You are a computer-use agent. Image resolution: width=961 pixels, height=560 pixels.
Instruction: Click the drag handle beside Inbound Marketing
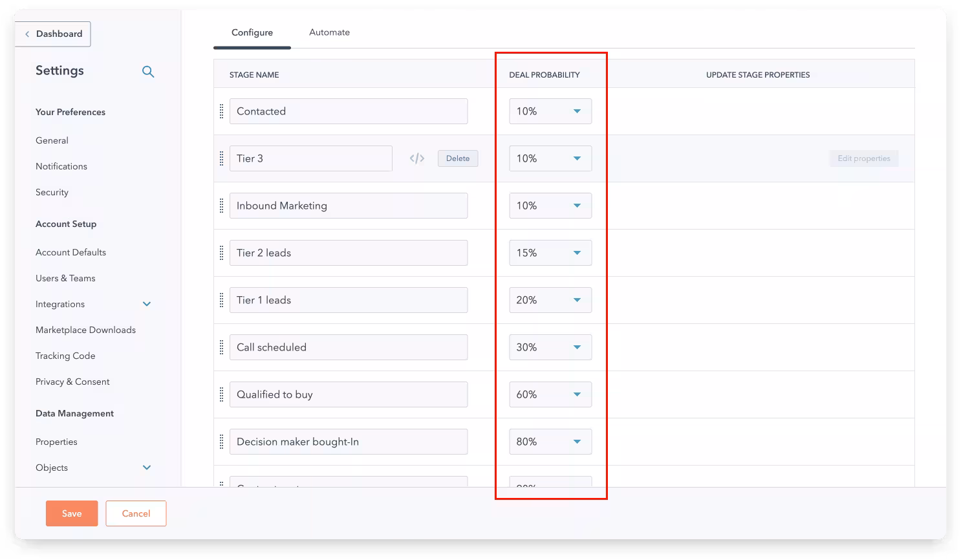pyautogui.click(x=222, y=206)
